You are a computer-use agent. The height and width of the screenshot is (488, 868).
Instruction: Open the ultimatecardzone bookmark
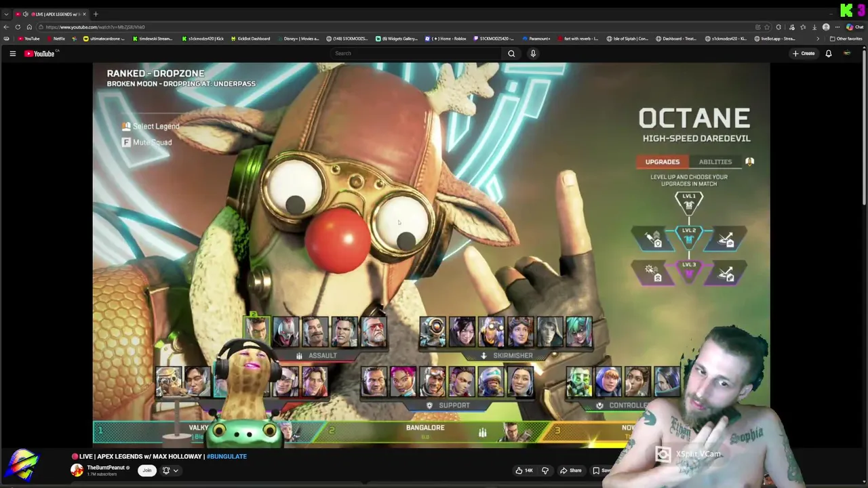(x=103, y=39)
